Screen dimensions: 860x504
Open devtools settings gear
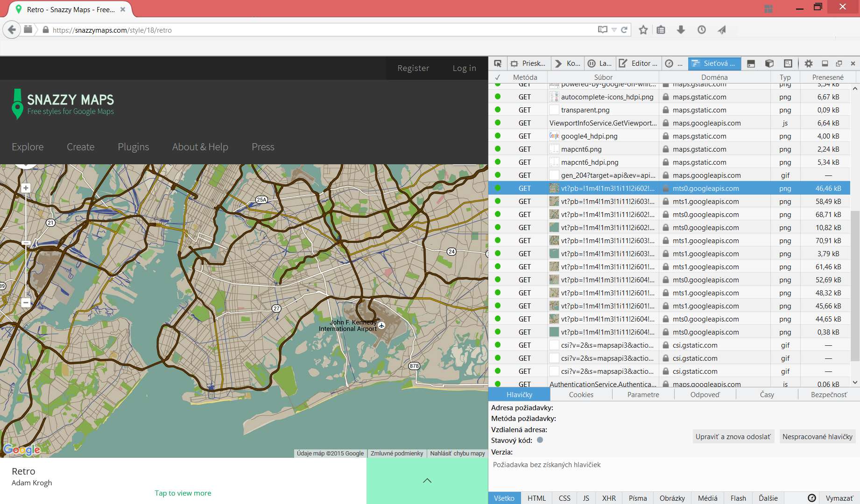tap(809, 63)
